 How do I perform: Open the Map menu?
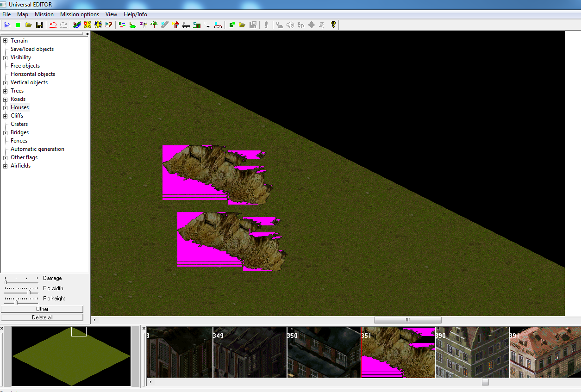[23, 14]
